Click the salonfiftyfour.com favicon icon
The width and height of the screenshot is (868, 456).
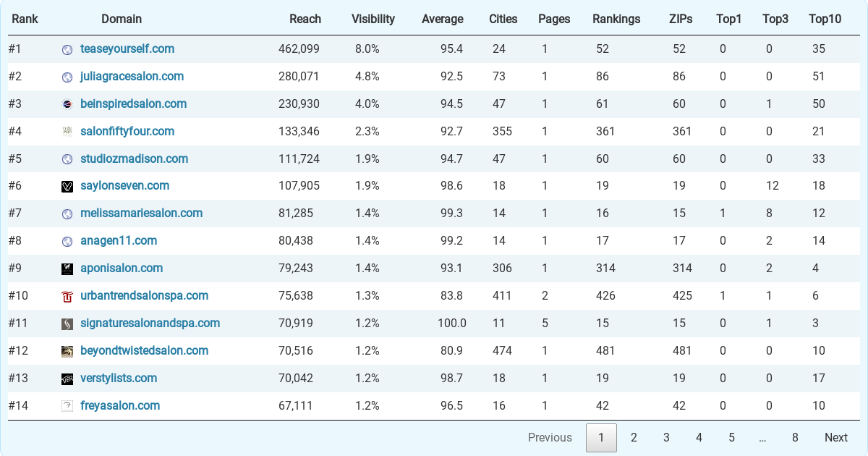click(x=67, y=132)
